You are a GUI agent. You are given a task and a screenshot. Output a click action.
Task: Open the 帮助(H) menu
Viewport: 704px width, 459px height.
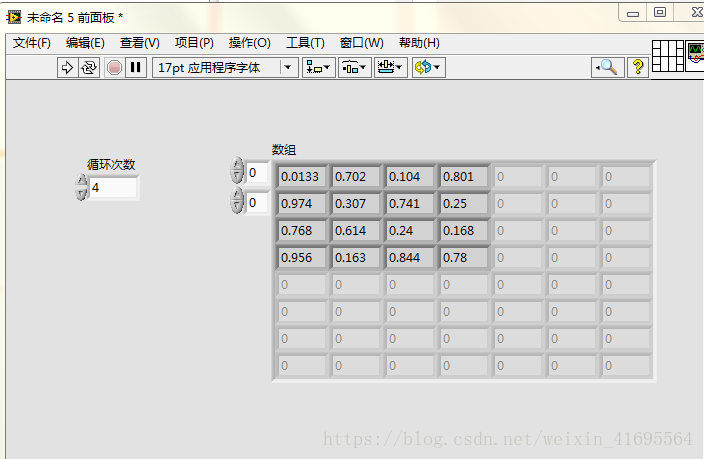pyautogui.click(x=419, y=43)
